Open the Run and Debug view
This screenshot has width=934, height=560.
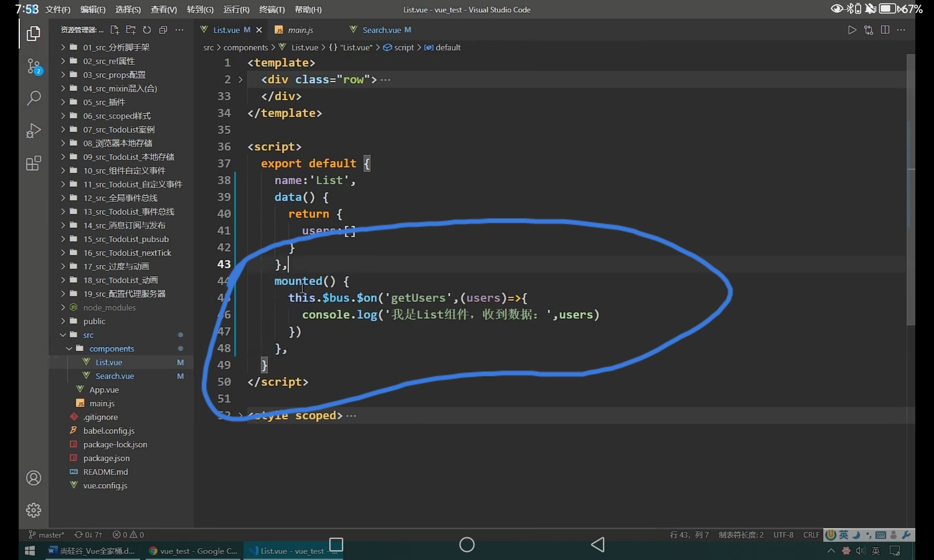point(34,131)
